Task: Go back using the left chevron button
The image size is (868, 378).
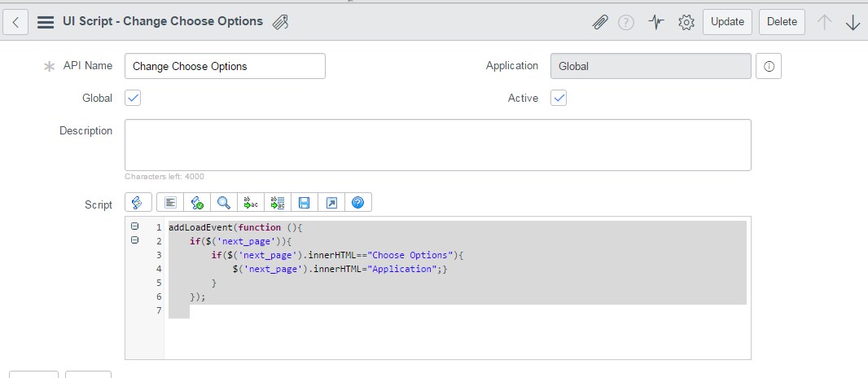Action: coord(15,22)
